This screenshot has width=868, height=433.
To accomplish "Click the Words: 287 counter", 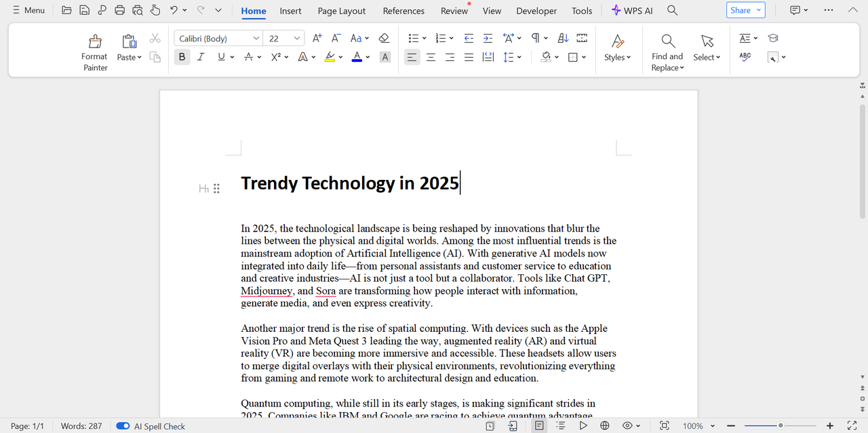I will 81,426.
